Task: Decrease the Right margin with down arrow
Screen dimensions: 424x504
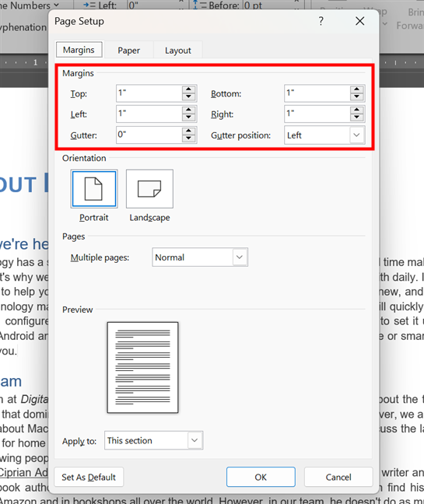Action: point(357,117)
